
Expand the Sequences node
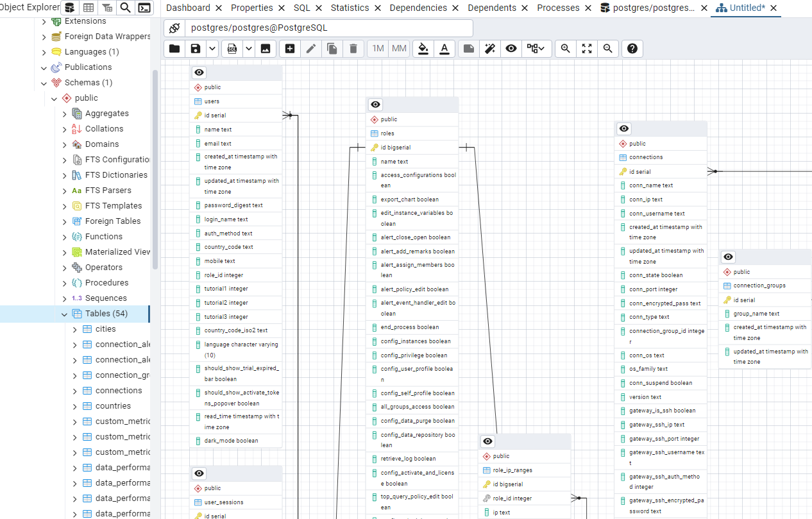[65, 298]
